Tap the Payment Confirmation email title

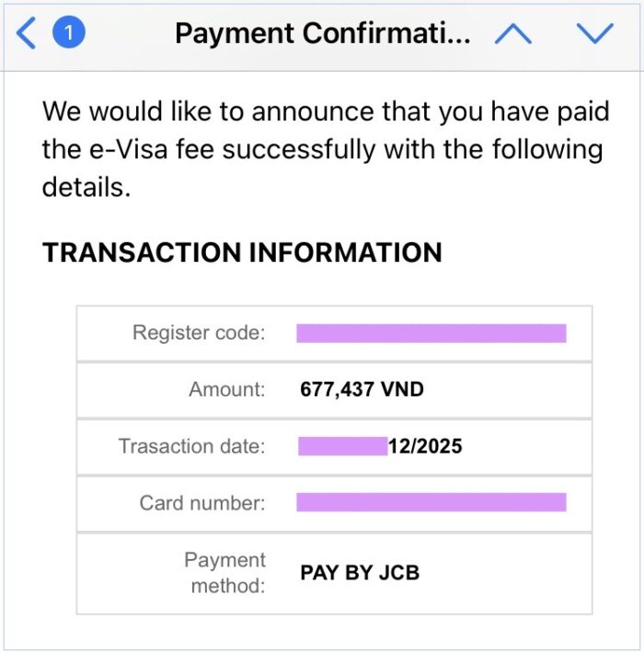[322, 34]
